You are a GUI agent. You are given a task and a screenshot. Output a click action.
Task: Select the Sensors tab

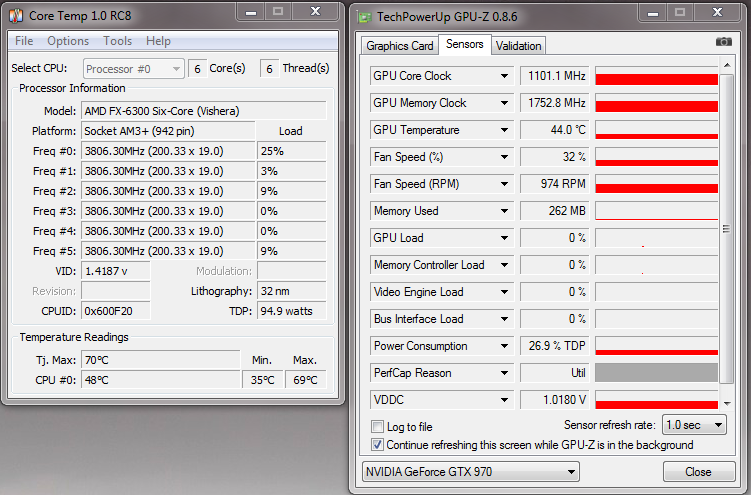465,44
